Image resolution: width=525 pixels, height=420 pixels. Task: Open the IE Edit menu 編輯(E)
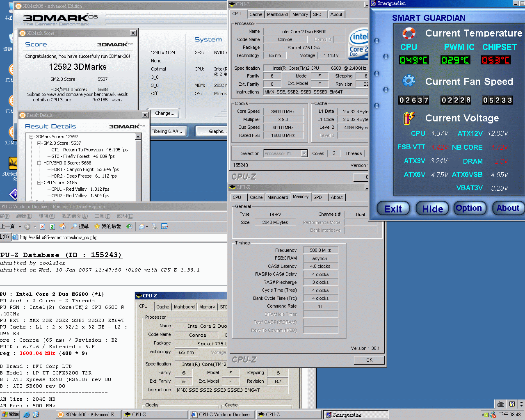click(x=24, y=216)
